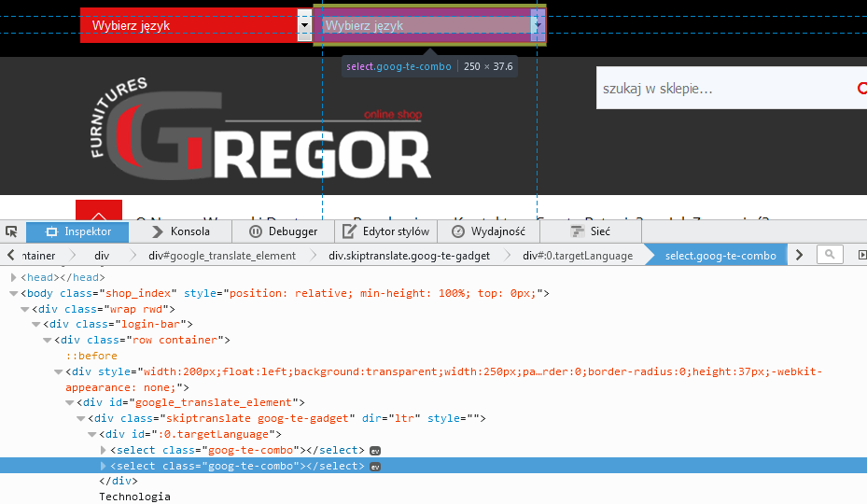The width and height of the screenshot is (867, 504).
Task: Select the div.skiptranslate.goog-te-gadget breadcrumb
Action: click(x=409, y=256)
